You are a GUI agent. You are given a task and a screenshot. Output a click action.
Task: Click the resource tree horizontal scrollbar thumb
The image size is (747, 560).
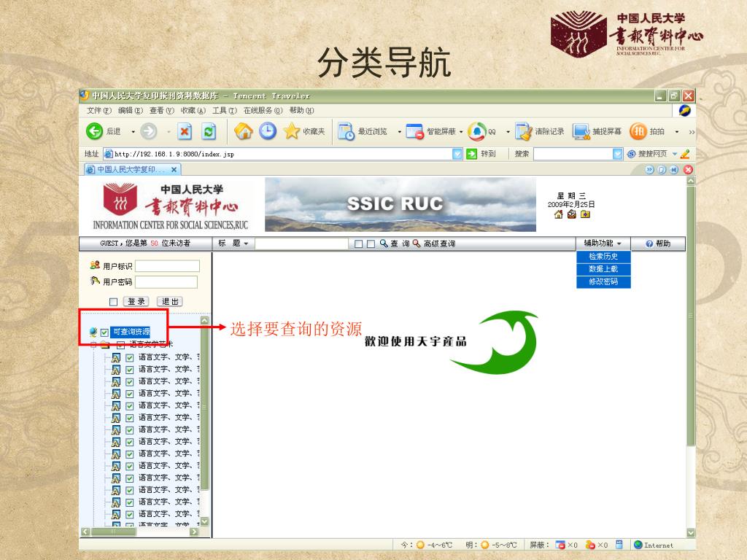click(113, 532)
